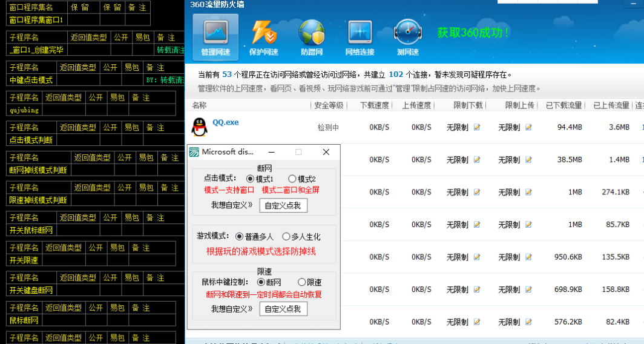This screenshot has width=644, height=344.
Task: Select 模式1 click mode radio button
Action: [x=250, y=179]
